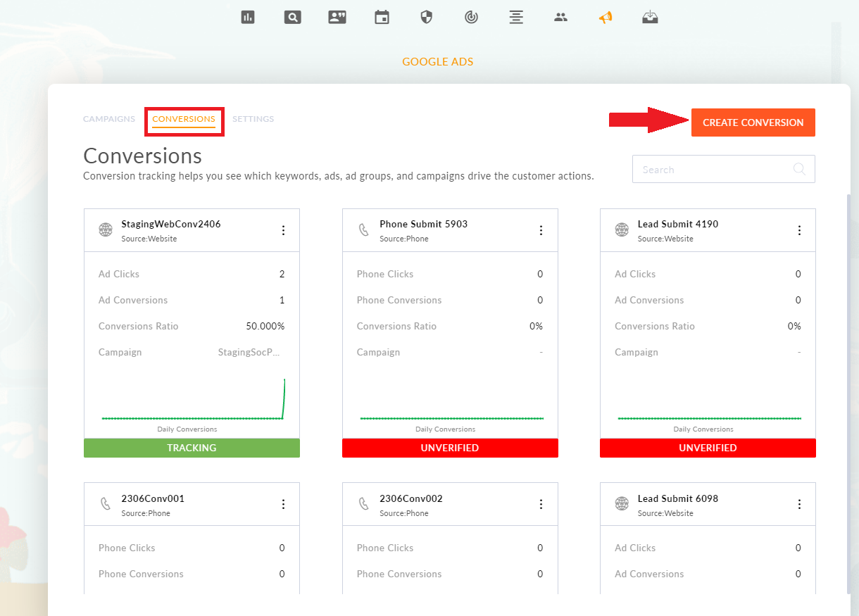Click Unverified status on Phone Submit 5903
This screenshot has width=859, height=616.
tap(450, 448)
